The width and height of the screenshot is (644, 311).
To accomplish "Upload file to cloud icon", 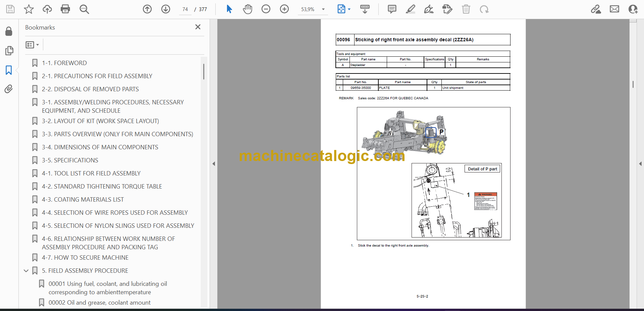I will 47,9.
